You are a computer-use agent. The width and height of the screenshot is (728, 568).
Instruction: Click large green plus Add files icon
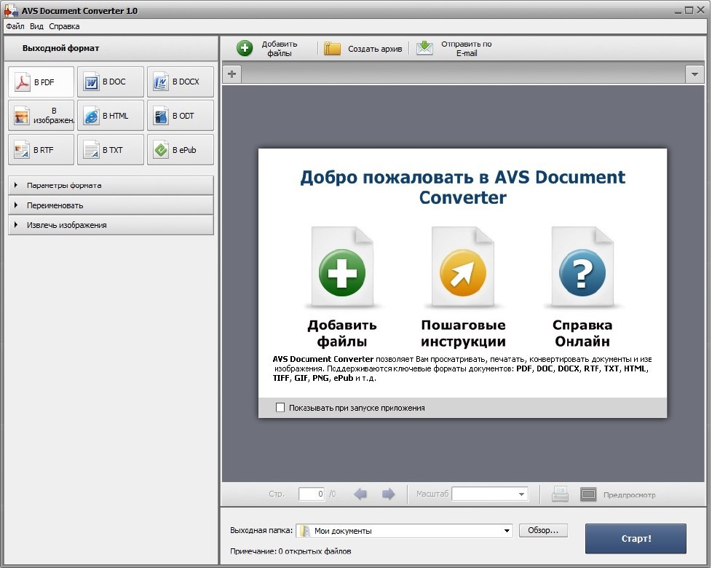coord(342,272)
